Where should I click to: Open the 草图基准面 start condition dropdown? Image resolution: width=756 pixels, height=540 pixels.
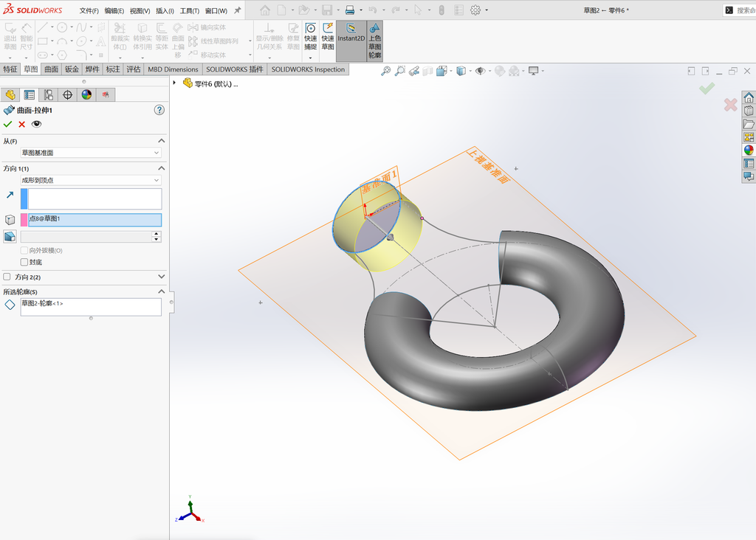pos(91,153)
